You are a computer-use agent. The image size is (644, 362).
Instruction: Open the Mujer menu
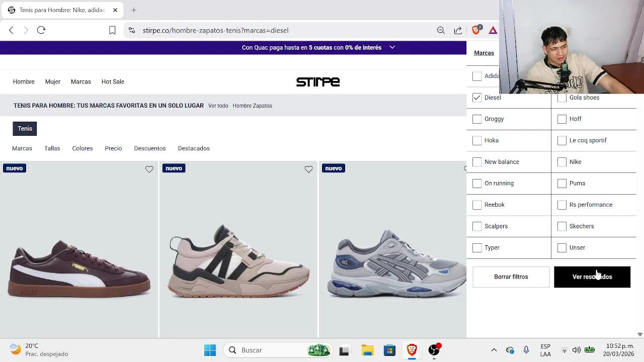click(x=53, y=81)
